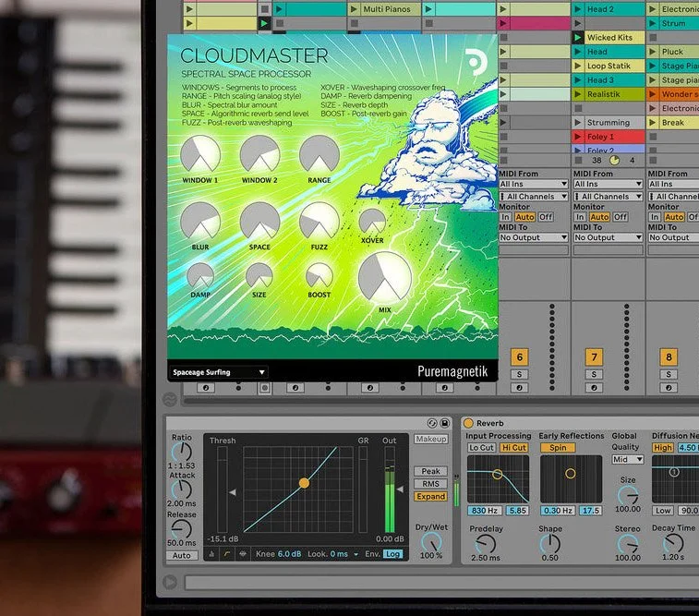Select the compressor activity view icon
Viewport: 699px width, 616px height.
[x=243, y=554]
